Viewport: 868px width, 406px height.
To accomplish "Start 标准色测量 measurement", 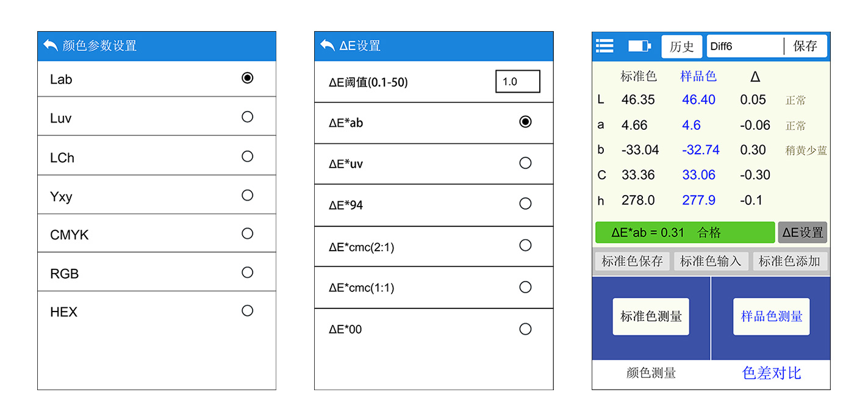I will [651, 316].
